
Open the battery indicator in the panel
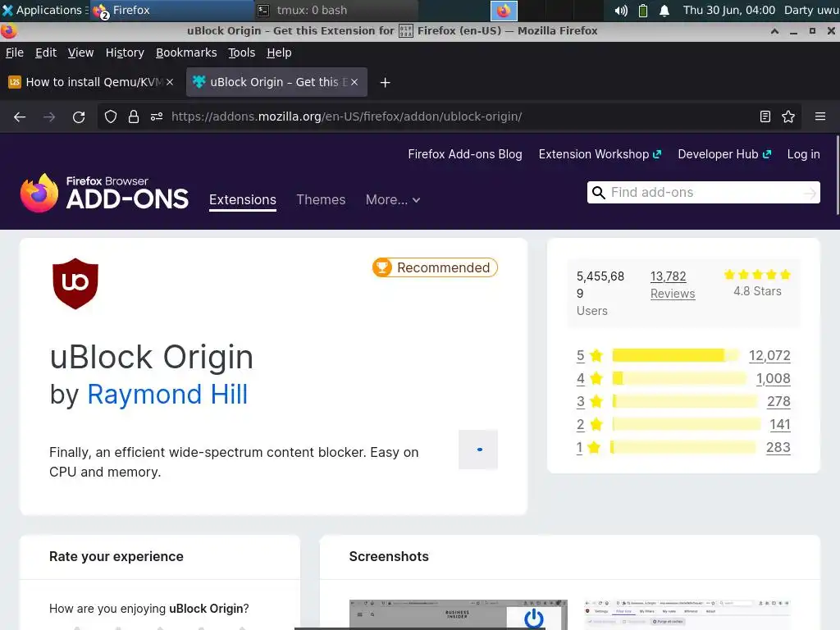coord(643,10)
